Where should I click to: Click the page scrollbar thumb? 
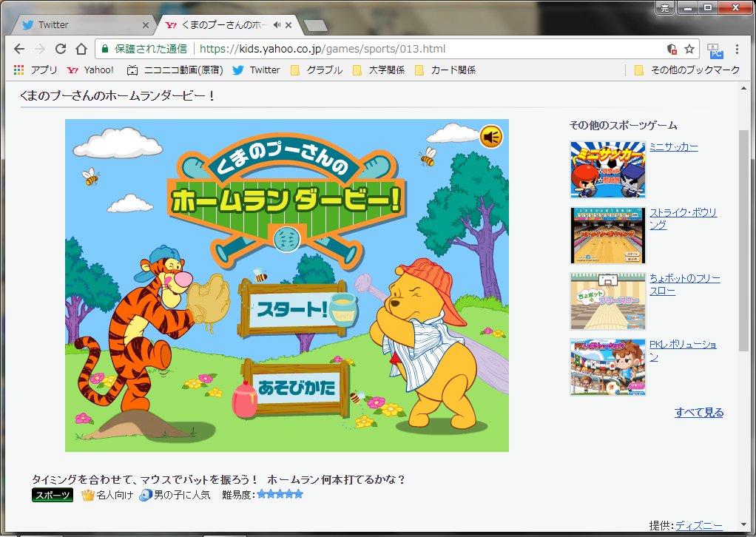click(x=743, y=240)
